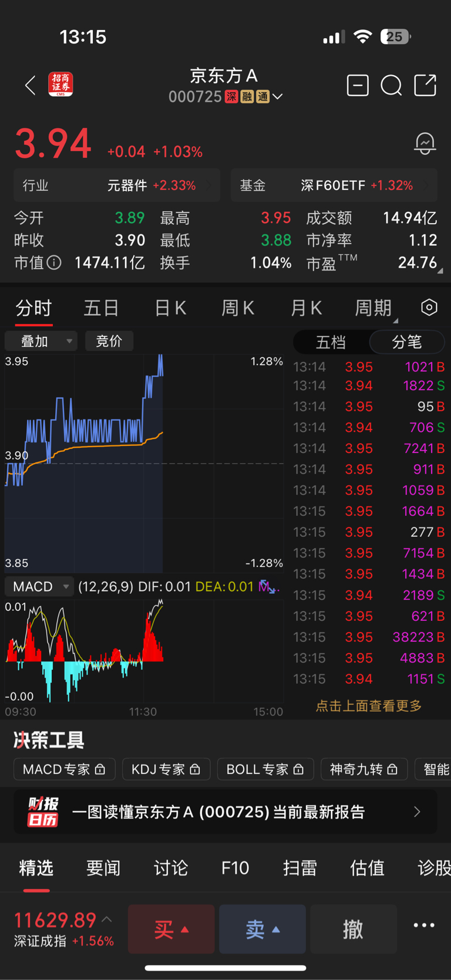The image size is (451, 980).
Task: Open the MACD indicator dropdown
Action: coord(39,586)
